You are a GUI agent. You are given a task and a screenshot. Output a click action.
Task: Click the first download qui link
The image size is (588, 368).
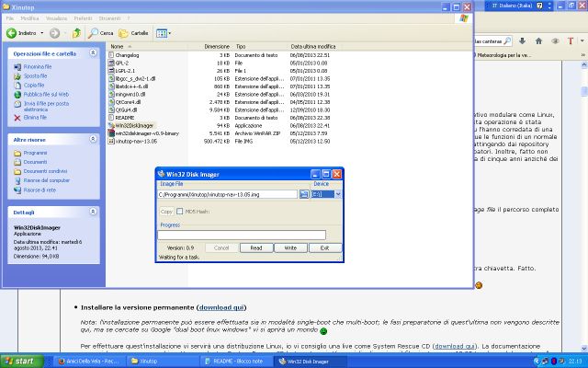coord(221,307)
